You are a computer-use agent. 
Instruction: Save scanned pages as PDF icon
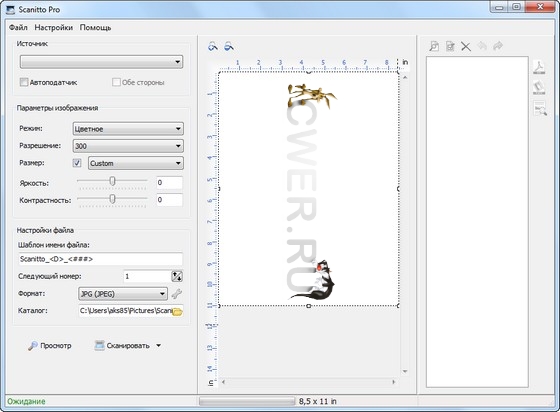pos(539,67)
